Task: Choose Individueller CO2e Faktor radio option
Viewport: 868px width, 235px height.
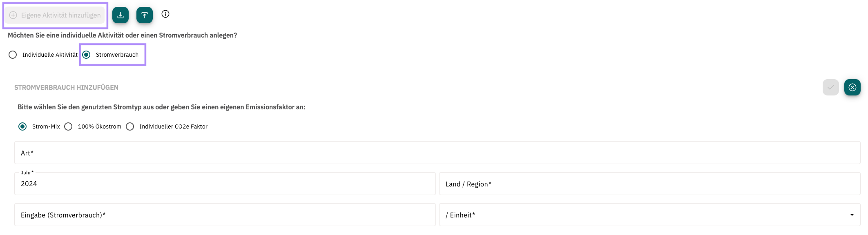Action: click(130, 126)
